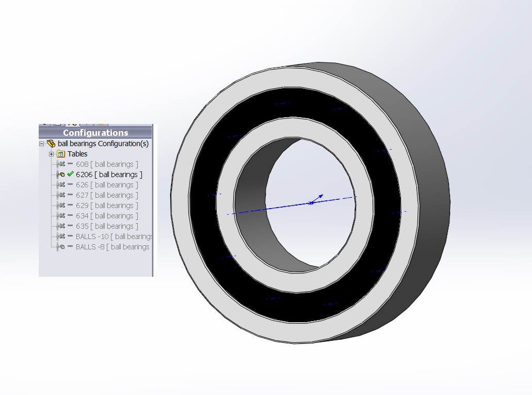This screenshot has width=532, height=395.
Task: Click the blue origin arrow on the bearing
Action: point(317,199)
